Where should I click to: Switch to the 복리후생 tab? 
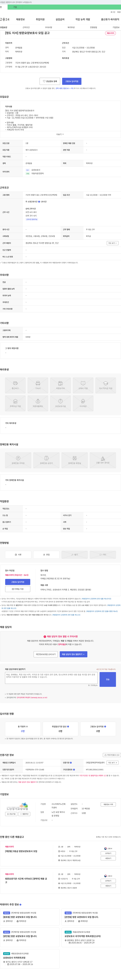[71, 27]
